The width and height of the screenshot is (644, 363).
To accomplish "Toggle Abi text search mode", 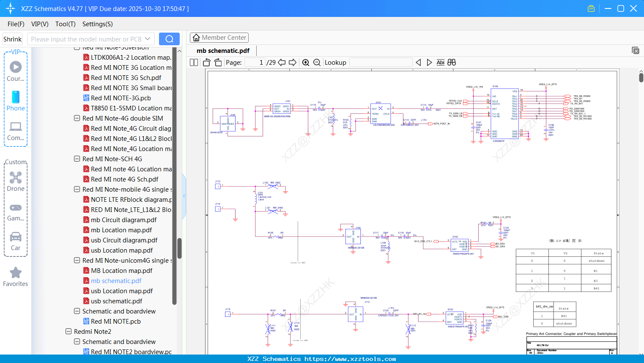I will 441,62.
